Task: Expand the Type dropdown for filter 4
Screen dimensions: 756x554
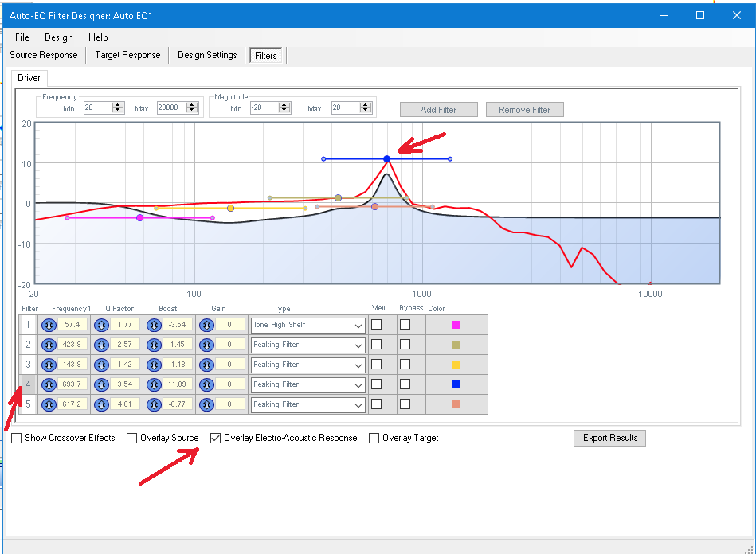Action: click(307, 384)
